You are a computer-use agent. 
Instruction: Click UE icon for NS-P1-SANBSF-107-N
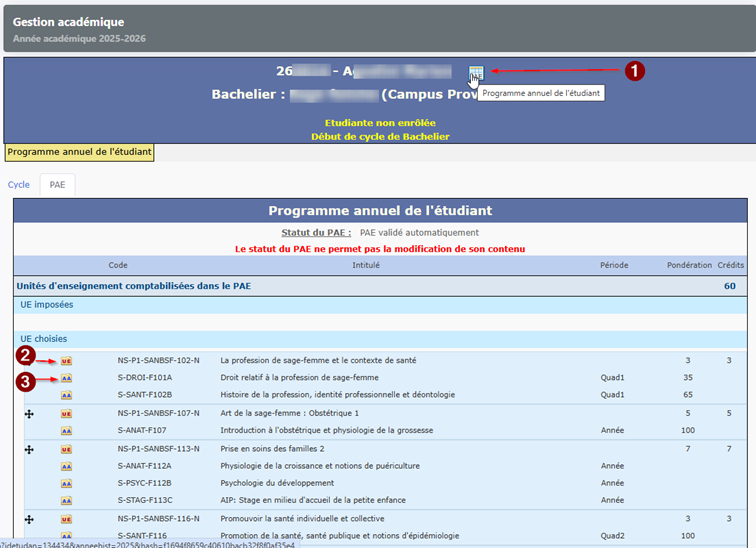67,414
